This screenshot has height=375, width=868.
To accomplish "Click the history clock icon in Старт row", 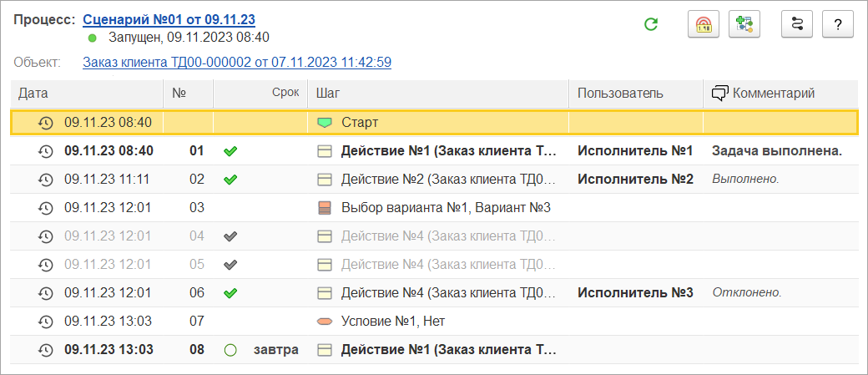I will tap(45, 123).
